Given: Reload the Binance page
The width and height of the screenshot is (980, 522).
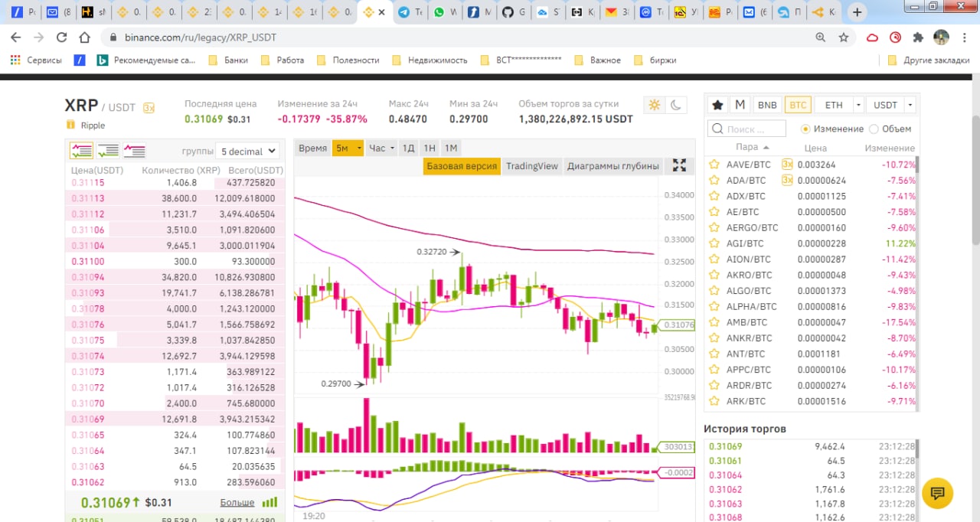Looking at the screenshot, I should click(x=62, y=37).
